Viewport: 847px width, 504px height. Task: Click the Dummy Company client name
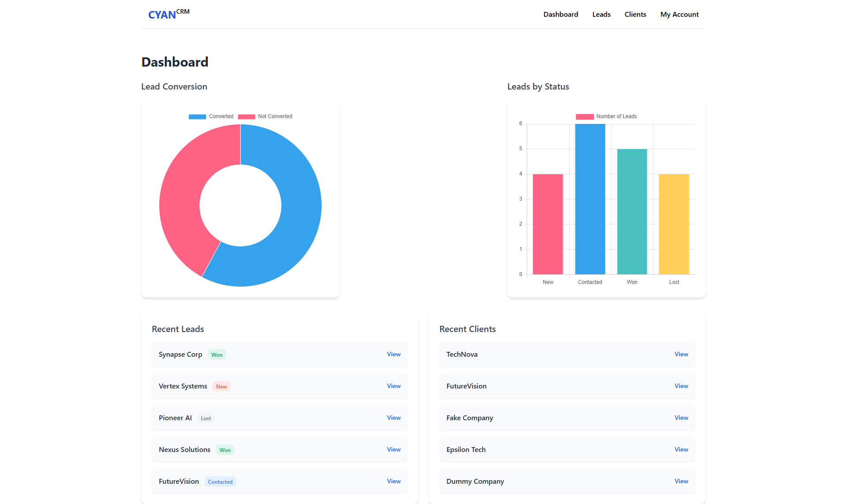point(475,482)
